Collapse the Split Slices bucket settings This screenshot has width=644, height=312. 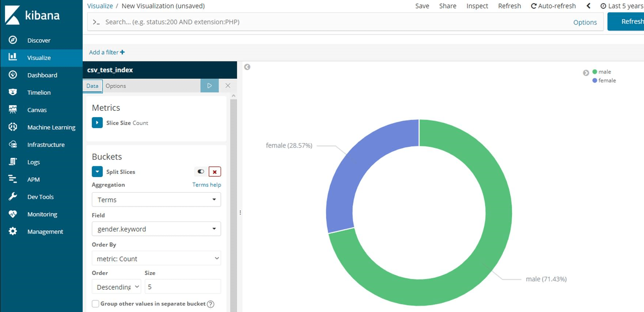tap(97, 172)
